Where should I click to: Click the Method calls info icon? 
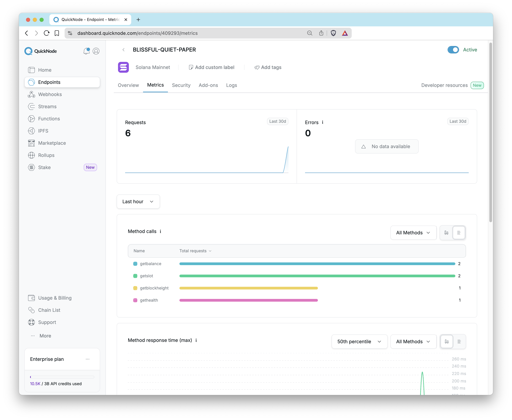coord(160,231)
